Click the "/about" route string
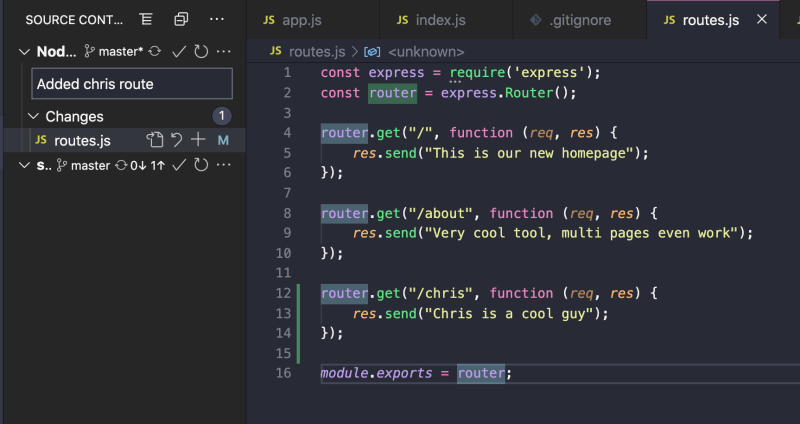Screen dimensions: 800x424 441,213
